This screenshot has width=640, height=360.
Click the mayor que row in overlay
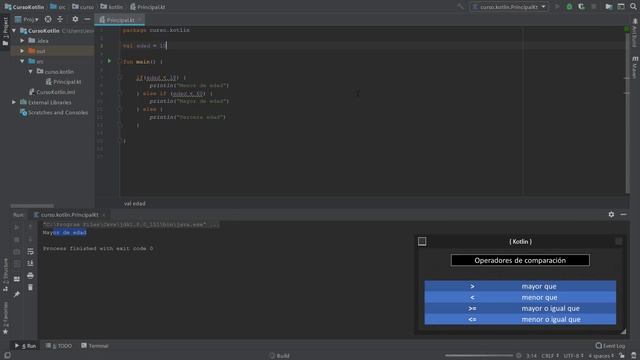point(520,286)
